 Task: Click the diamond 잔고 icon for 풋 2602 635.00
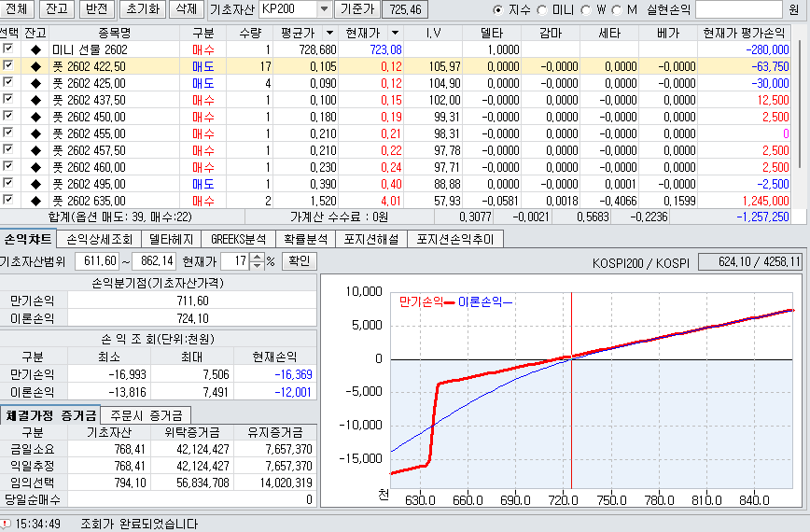coord(35,201)
